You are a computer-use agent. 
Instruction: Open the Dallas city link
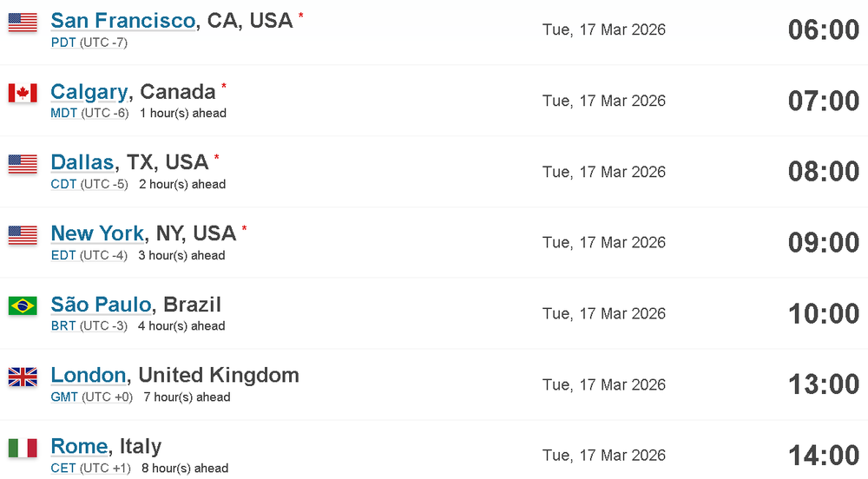click(82, 162)
